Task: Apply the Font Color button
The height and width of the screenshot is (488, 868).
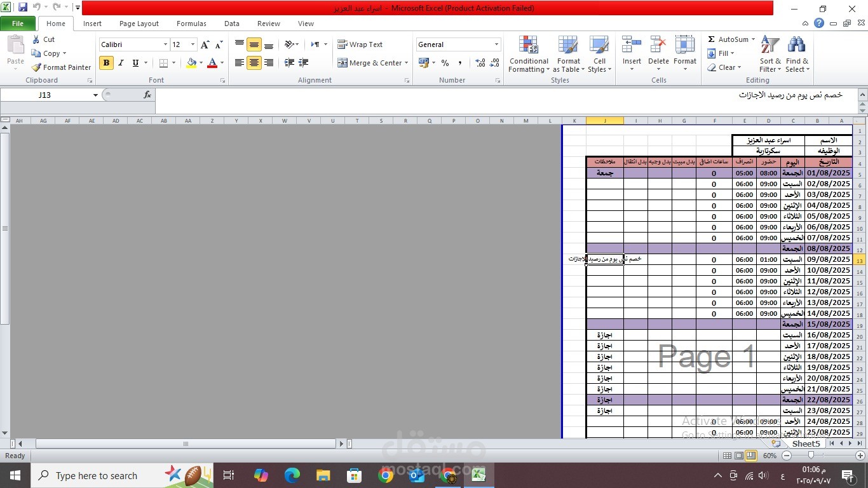Action: pyautogui.click(x=212, y=63)
